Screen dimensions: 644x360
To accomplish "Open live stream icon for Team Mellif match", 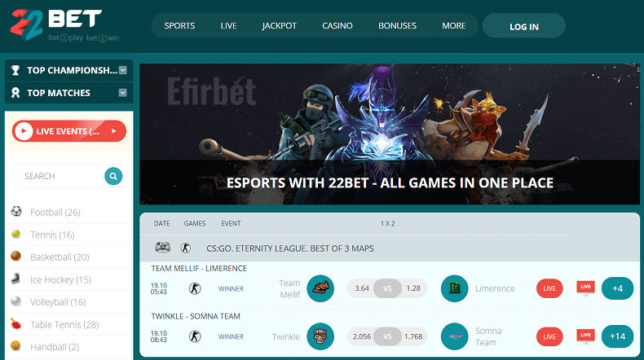I will click(x=585, y=288).
